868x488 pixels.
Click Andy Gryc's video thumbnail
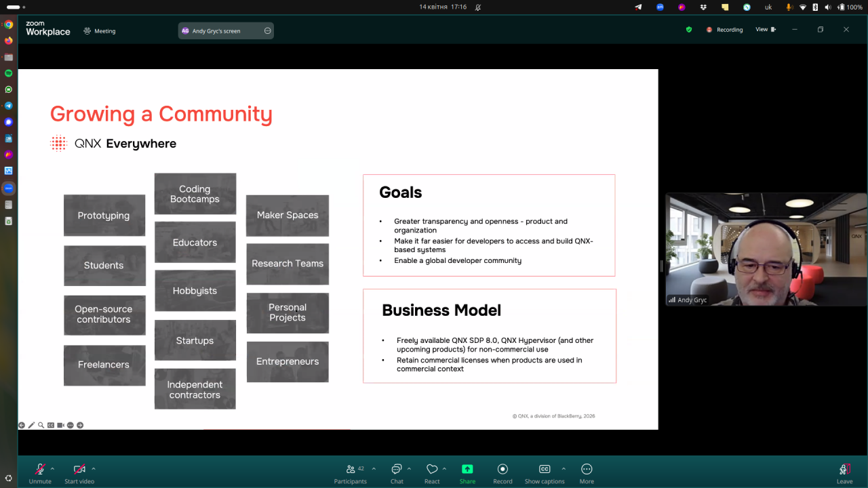pos(766,249)
